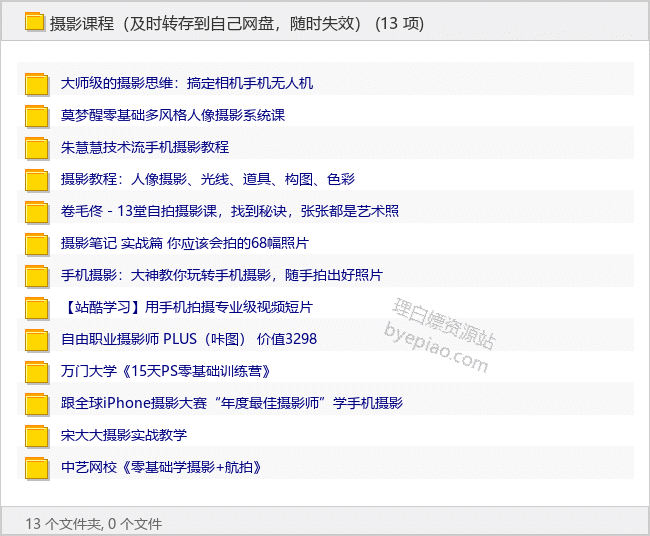This screenshot has width=650, height=536.
Task: Select 跟全球iPhone摄影大赛 年度最佳摄影师 folder name
Action: pyautogui.click(x=232, y=403)
